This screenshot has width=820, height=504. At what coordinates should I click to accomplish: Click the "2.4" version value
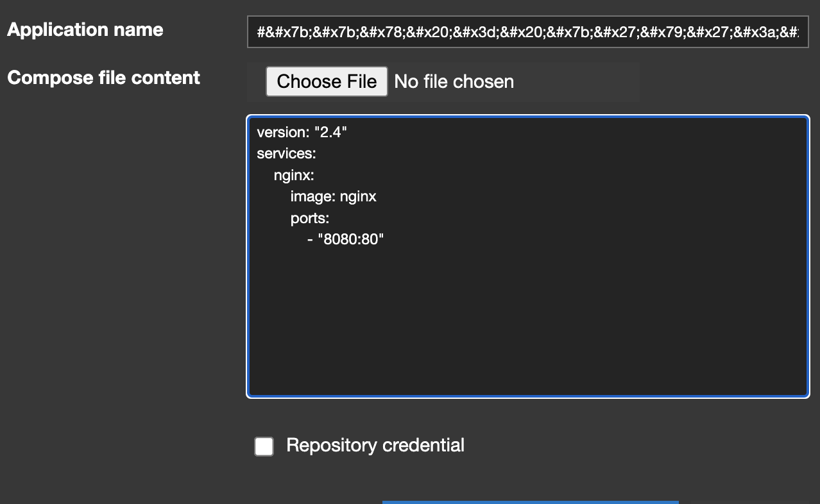(330, 133)
